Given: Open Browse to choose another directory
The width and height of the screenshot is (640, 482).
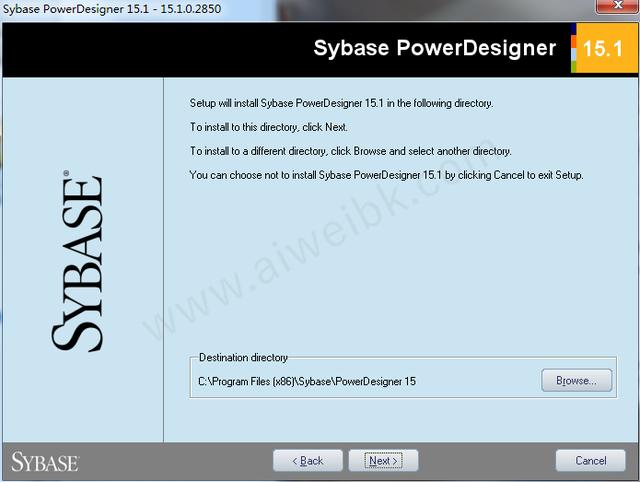Looking at the screenshot, I should 576,380.
